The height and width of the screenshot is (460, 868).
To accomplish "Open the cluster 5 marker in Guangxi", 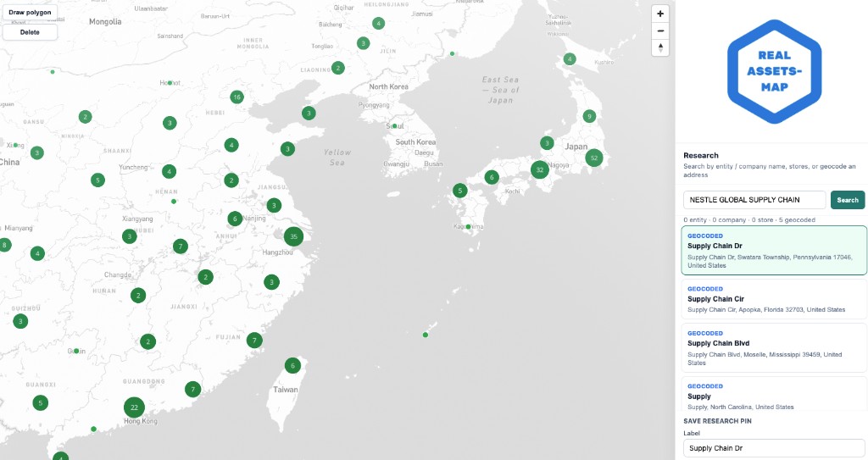I will pos(40,403).
